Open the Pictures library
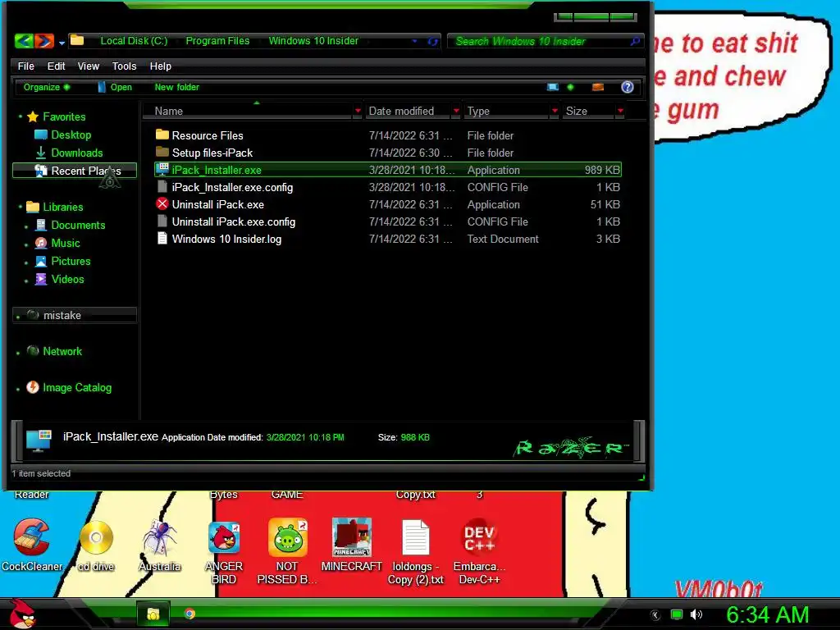 pyautogui.click(x=63, y=261)
